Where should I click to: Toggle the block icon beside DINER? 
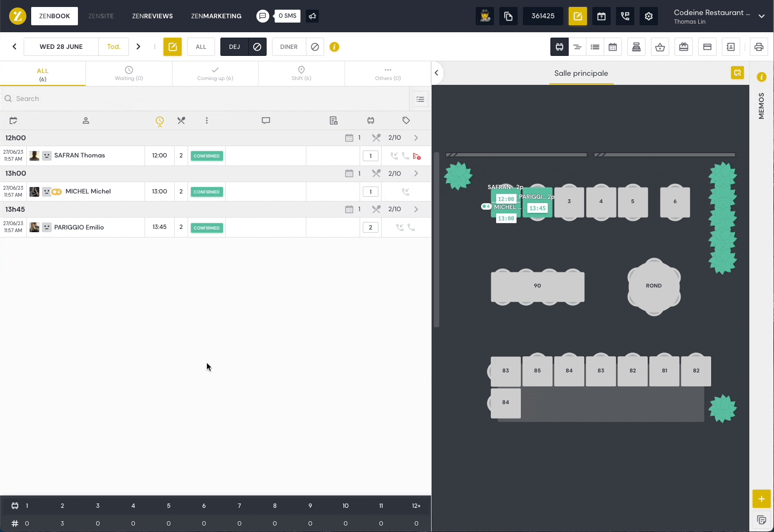click(x=315, y=47)
